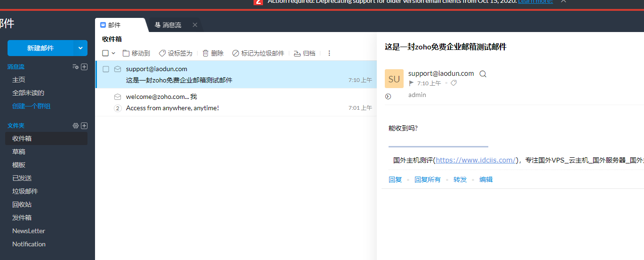
Task: Expand recipient details arrow near admin
Action: pyautogui.click(x=388, y=97)
